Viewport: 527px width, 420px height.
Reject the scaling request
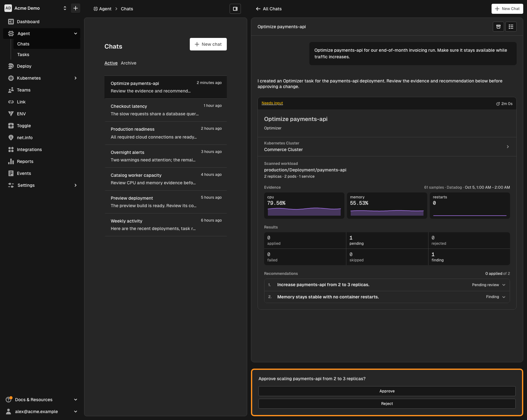click(x=387, y=404)
